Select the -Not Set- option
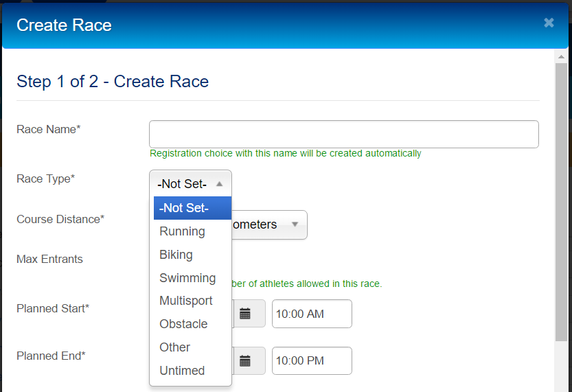The height and width of the screenshot is (392, 572). (x=183, y=208)
